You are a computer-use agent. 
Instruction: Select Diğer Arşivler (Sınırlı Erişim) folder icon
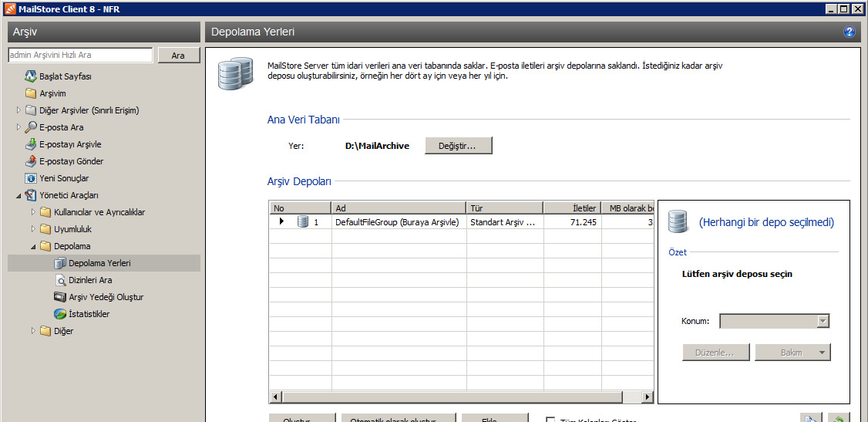click(x=31, y=110)
